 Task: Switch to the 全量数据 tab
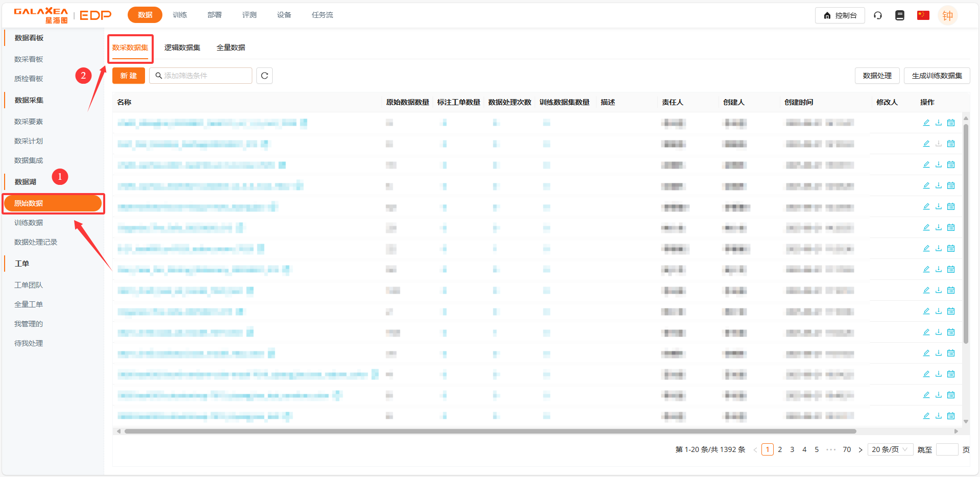coord(231,47)
